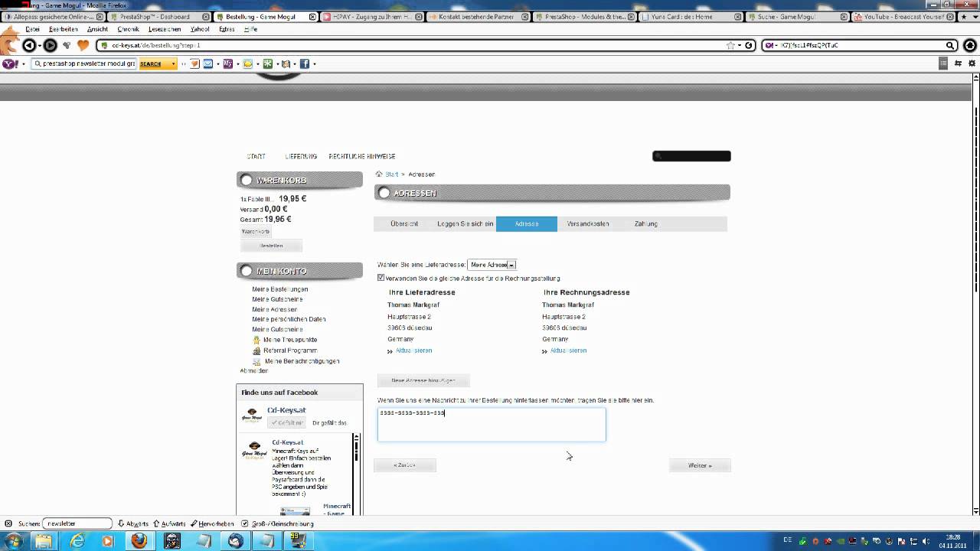Open the Lesezeichen menu
This screenshot has height=551, width=980.
[x=165, y=29]
